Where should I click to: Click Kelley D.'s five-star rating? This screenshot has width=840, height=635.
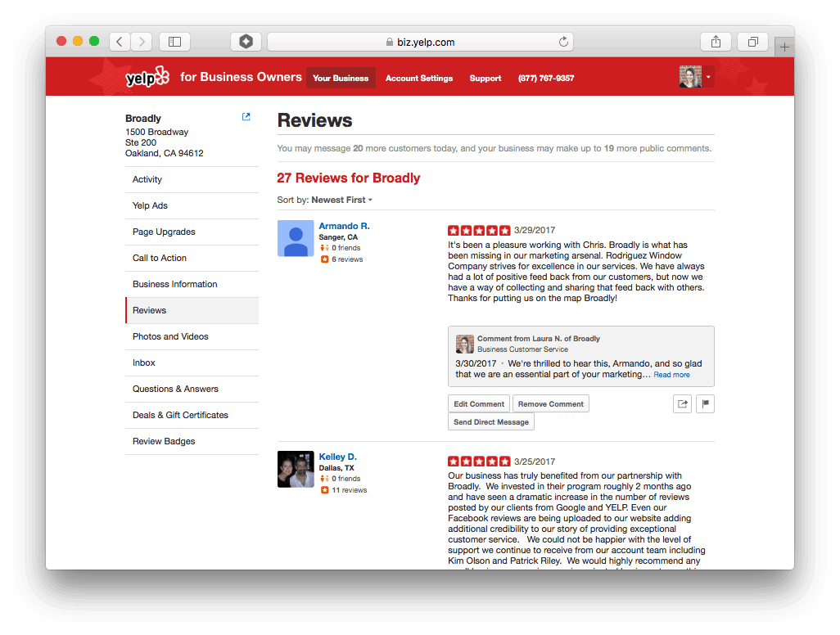point(479,462)
